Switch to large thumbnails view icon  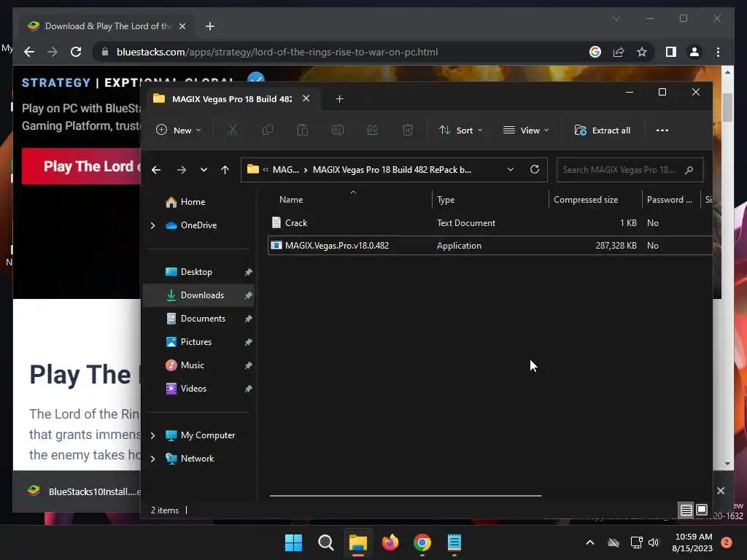[702, 510]
